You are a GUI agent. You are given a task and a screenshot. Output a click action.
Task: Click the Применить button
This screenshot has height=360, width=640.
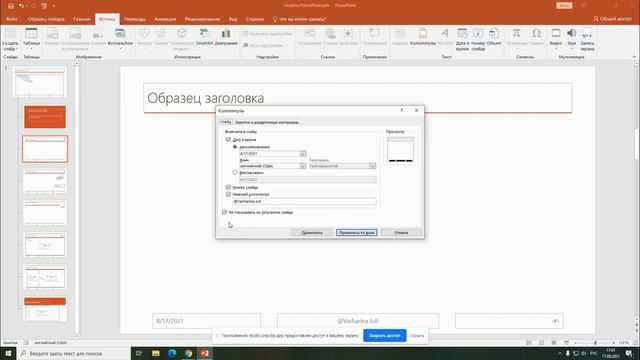pyautogui.click(x=312, y=233)
